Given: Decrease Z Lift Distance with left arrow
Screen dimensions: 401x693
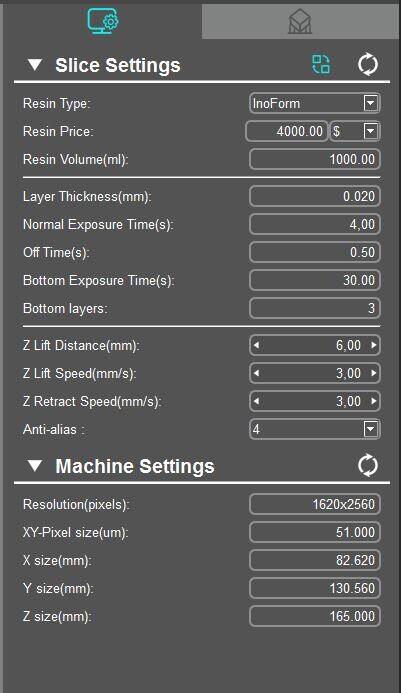Looking at the screenshot, I should click(256, 345).
